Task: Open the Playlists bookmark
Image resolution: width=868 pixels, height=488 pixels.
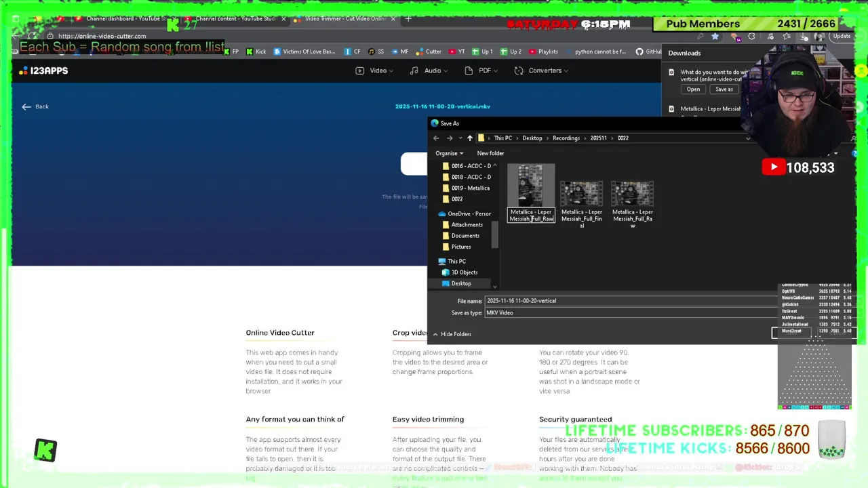Action: click(x=543, y=52)
